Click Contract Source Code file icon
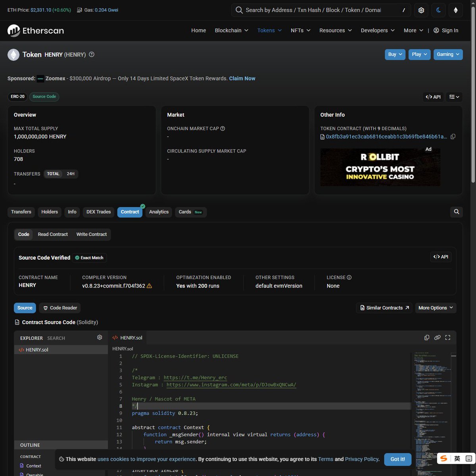The image size is (476, 476). click(x=17, y=322)
